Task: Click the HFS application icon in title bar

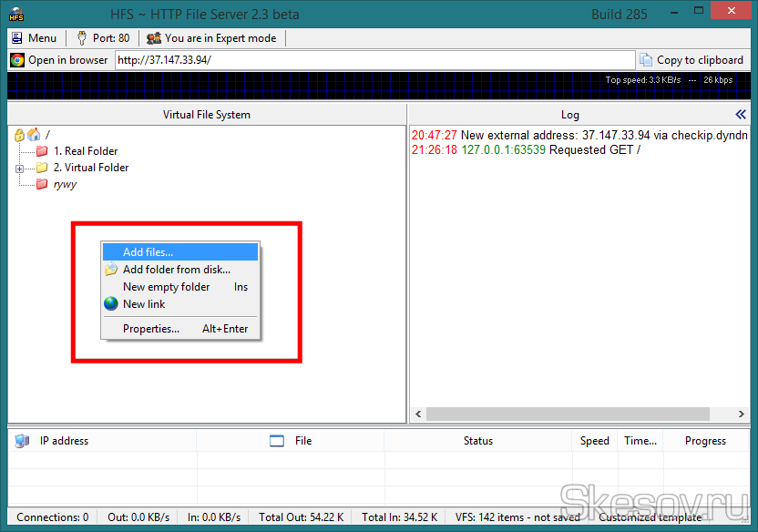Action: pos(16,15)
